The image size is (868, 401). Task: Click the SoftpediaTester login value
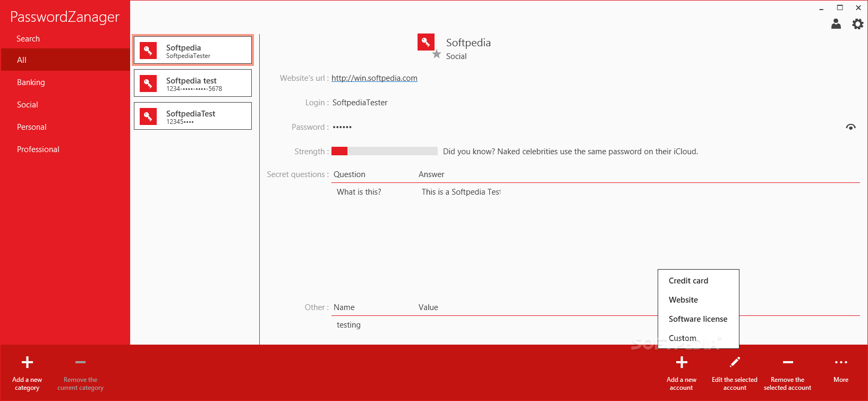360,103
